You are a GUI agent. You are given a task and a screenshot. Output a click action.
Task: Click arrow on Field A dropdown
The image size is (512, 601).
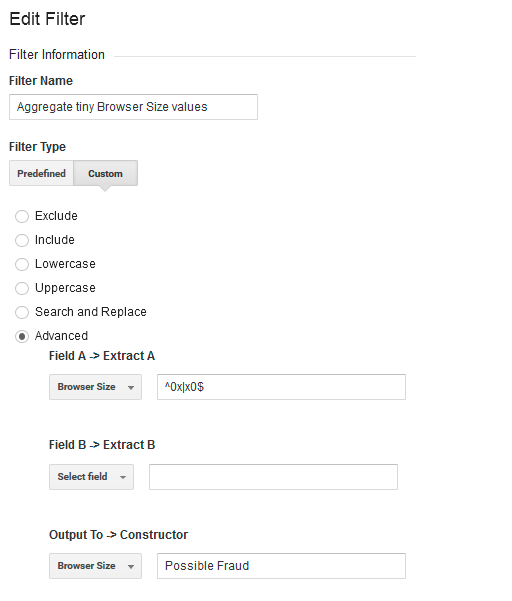pyautogui.click(x=131, y=388)
